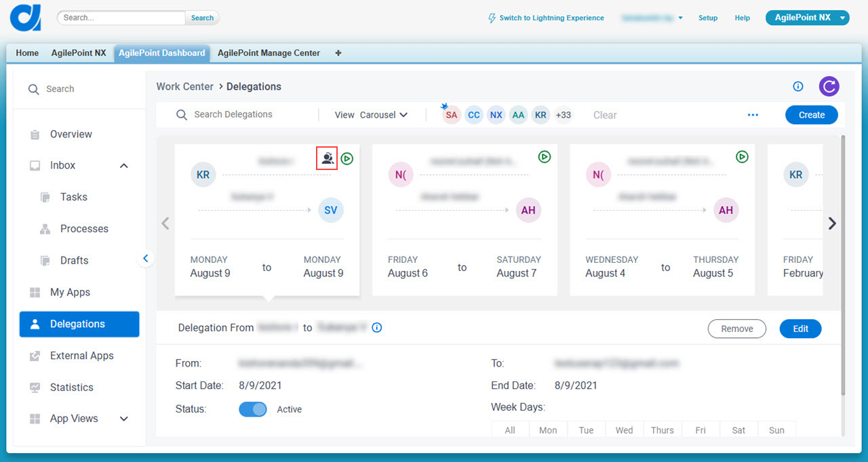Select the KR user filter avatar
This screenshot has width=868, height=462.
point(540,115)
